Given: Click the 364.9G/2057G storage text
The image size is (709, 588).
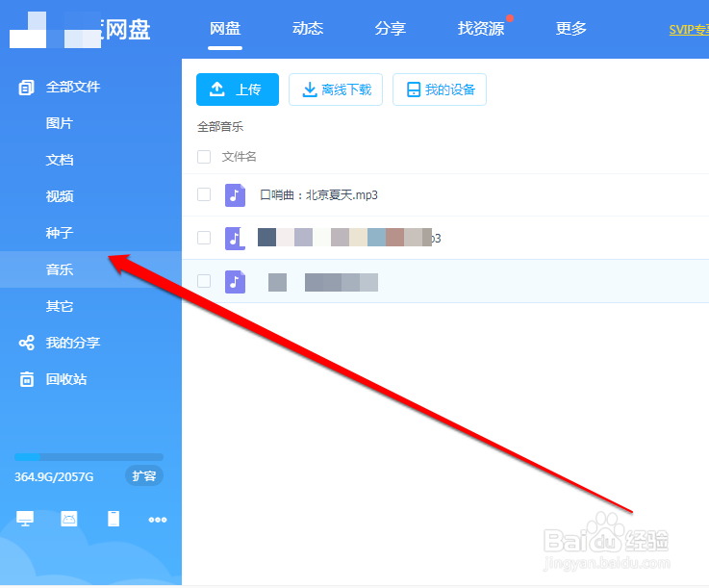Looking at the screenshot, I should pos(54,476).
